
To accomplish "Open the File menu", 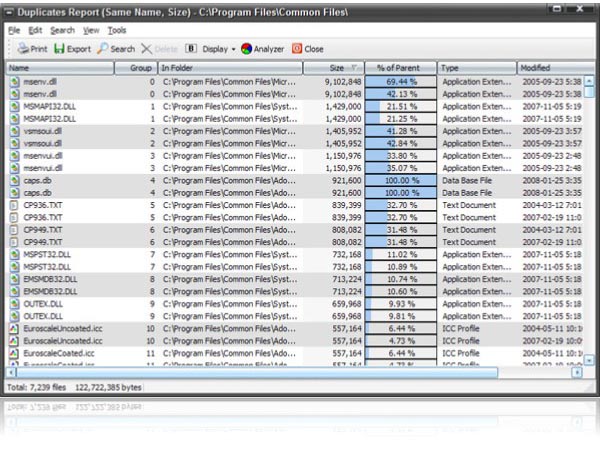I will tap(14, 31).
